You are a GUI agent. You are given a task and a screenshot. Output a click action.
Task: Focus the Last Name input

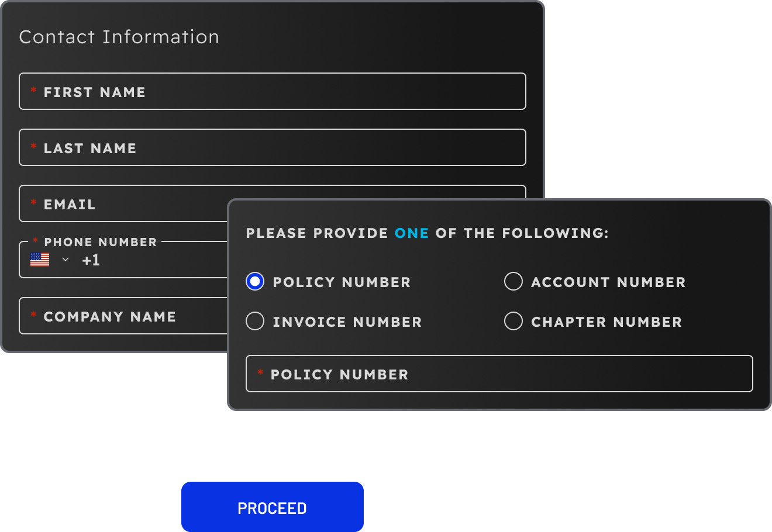272,147
